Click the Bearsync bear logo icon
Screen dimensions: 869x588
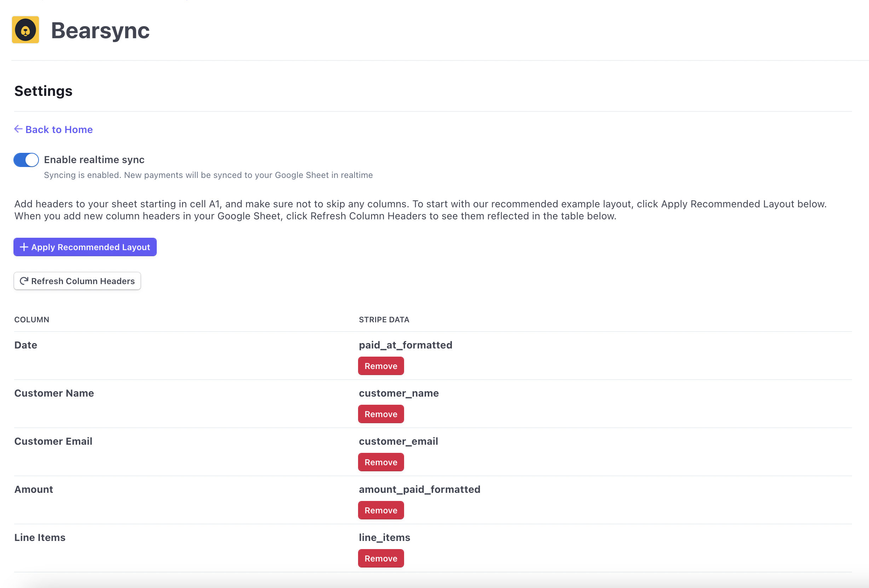tap(25, 30)
